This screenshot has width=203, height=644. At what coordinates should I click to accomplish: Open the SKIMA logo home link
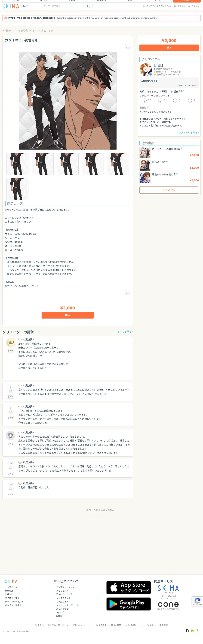click(11, 6)
